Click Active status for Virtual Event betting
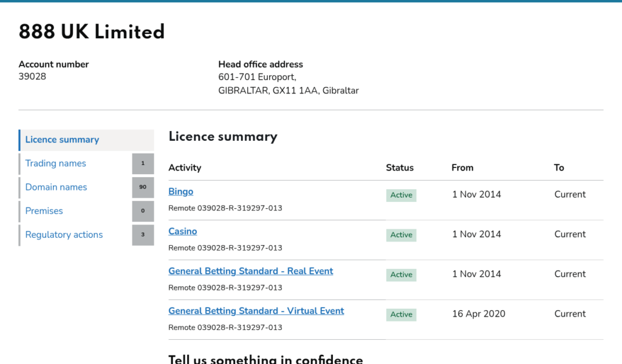Image resolution: width=622 pixels, height=364 pixels. [x=401, y=314]
